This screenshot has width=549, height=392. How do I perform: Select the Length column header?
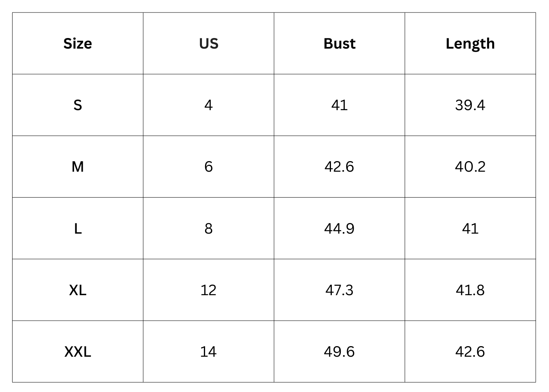(x=470, y=44)
